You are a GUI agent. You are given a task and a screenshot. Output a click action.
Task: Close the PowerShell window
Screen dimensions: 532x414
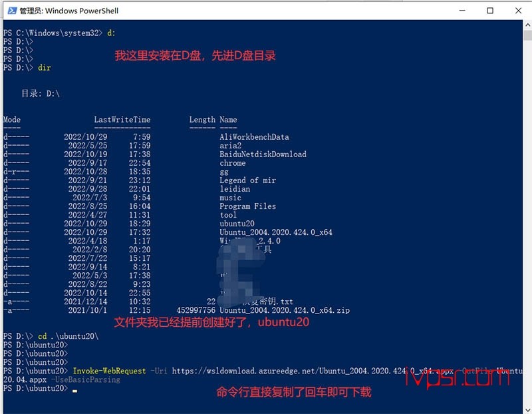518,11
